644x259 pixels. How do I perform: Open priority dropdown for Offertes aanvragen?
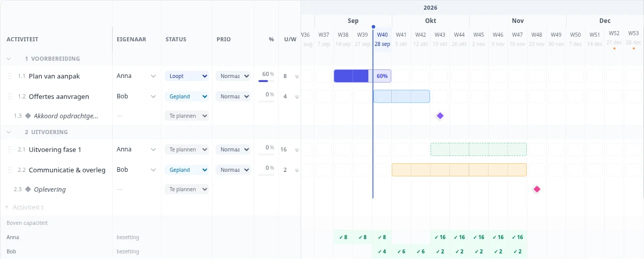point(233,96)
